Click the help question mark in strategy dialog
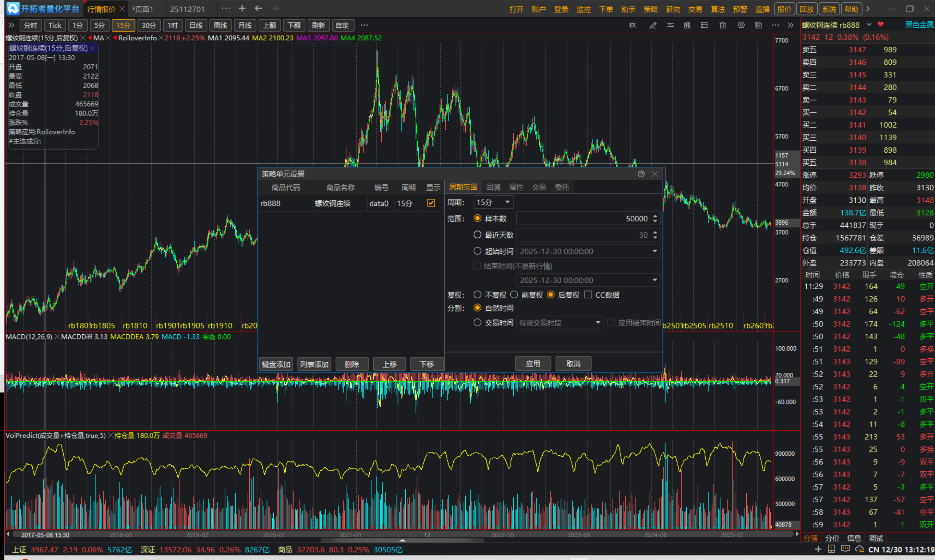 (641, 174)
